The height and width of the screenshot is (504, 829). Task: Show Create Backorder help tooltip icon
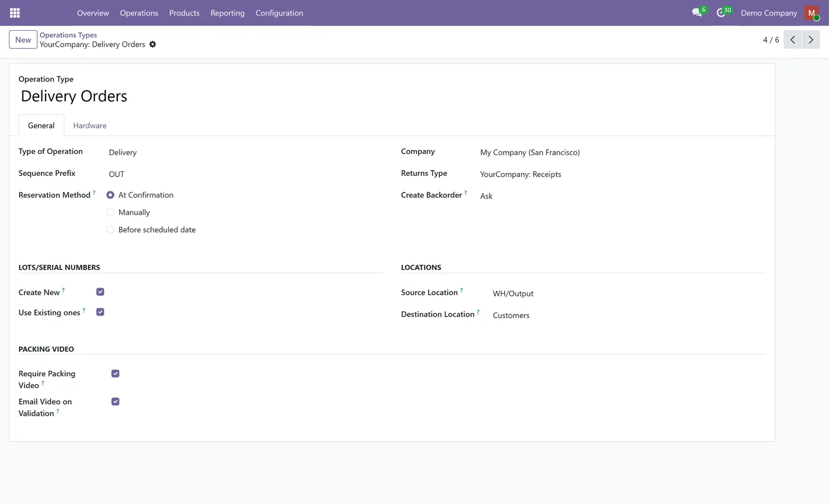point(465,192)
